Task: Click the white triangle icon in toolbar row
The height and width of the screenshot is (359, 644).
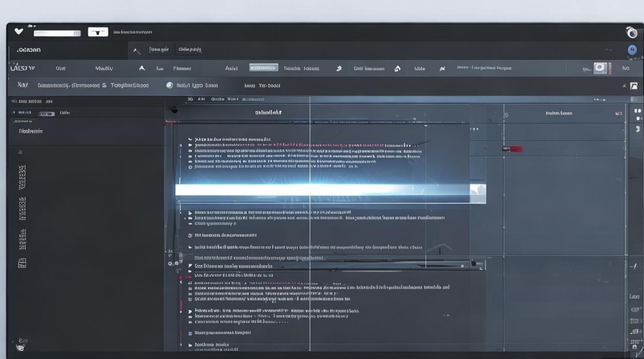Action: click(142, 68)
